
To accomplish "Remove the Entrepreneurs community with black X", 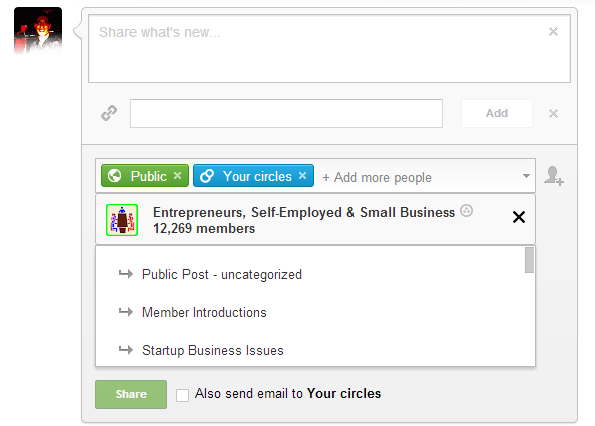I will [x=519, y=217].
